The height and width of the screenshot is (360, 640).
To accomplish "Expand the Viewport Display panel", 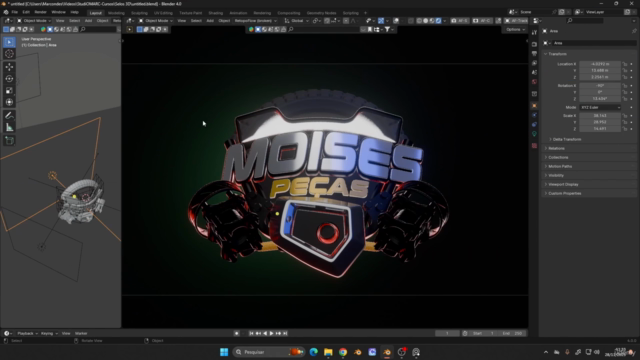I will (x=563, y=184).
